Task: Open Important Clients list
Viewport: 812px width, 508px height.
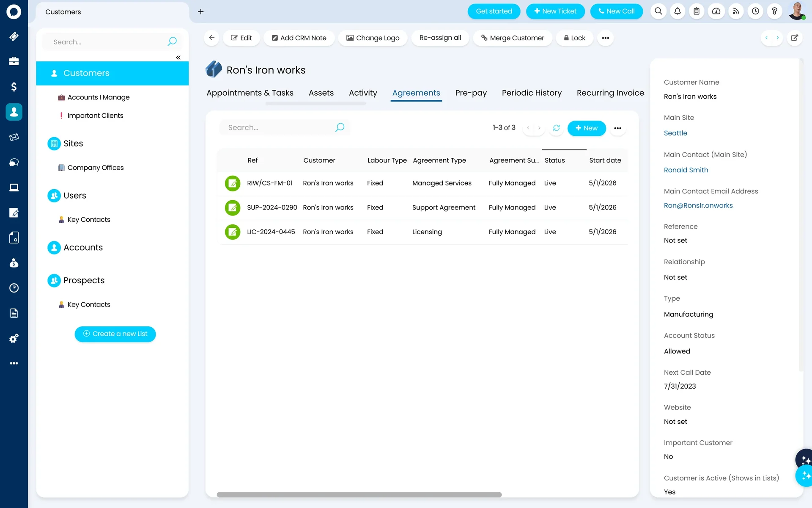Action: [95, 116]
